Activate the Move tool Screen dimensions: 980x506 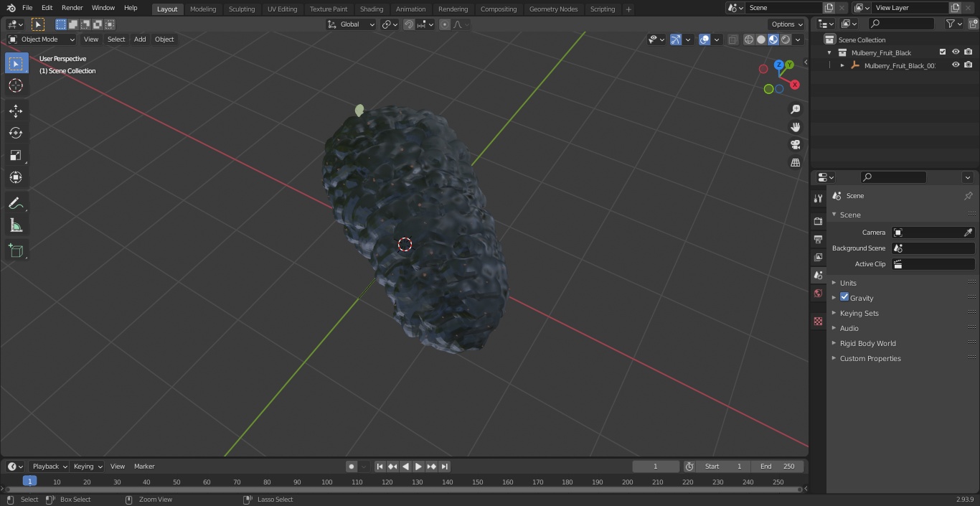(16, 111)
